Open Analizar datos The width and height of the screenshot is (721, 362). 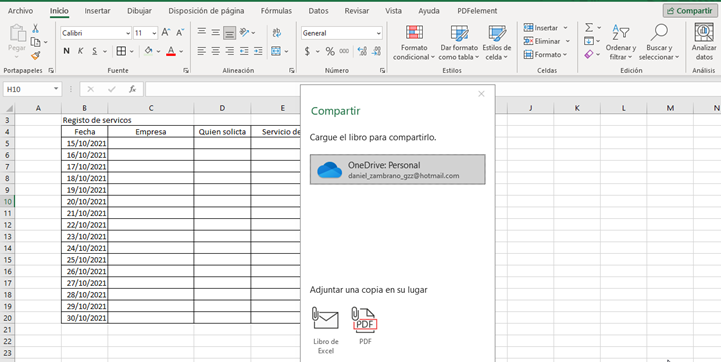coord(704,42)
